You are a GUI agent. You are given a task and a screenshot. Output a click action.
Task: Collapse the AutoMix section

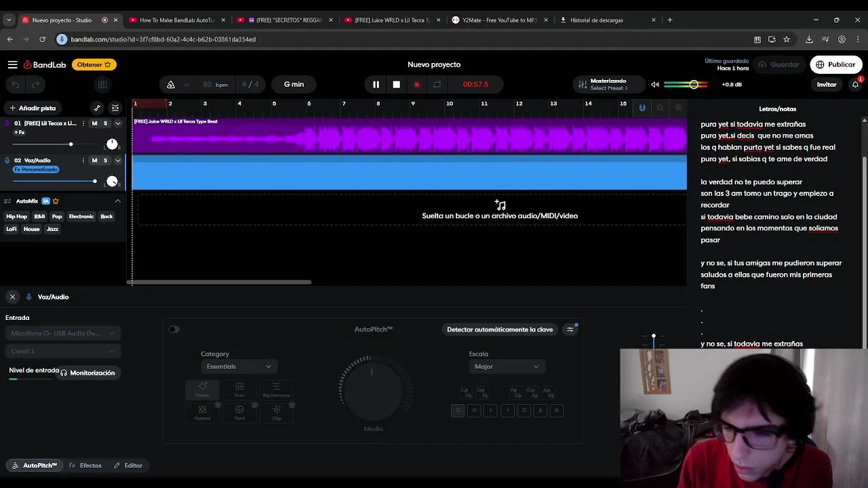pos(117,201)
